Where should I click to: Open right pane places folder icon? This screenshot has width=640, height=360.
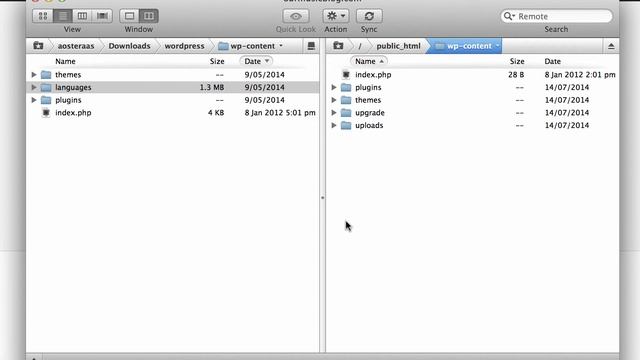(338, 46)
